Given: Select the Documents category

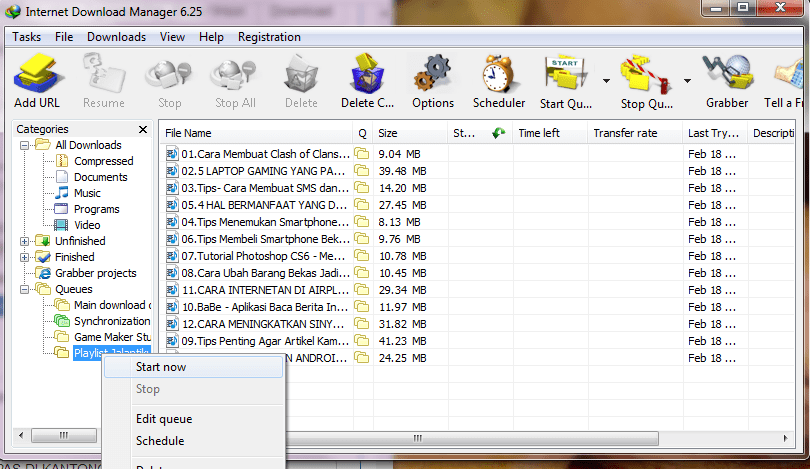Looking at the screenshot, I should (100, 177).
